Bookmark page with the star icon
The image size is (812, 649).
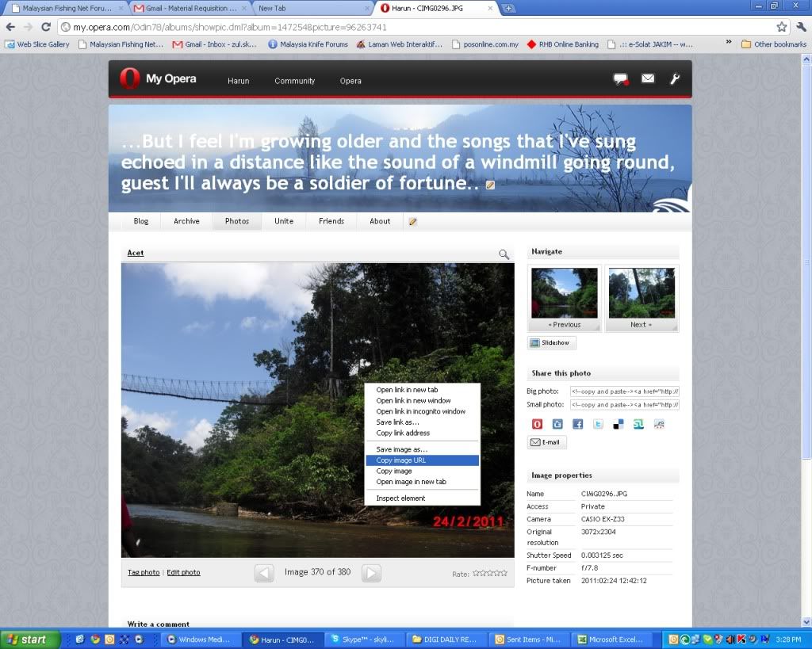(781, 27)
